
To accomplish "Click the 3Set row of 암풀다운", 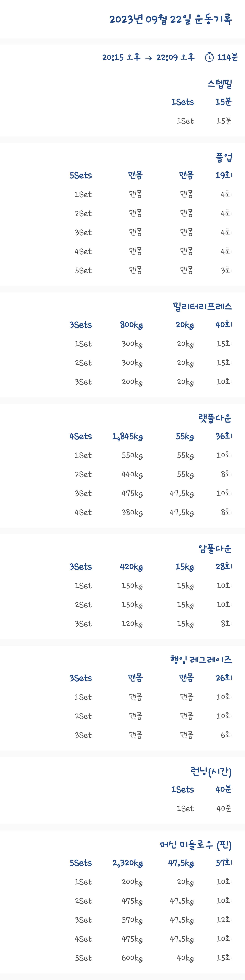I will click(151, 624).
